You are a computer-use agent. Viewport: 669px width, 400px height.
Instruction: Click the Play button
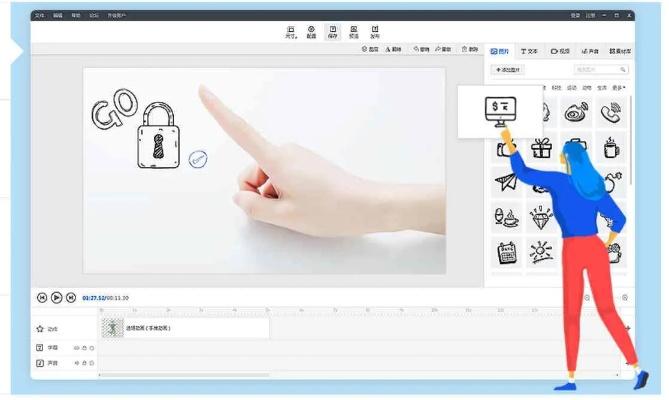56,298
